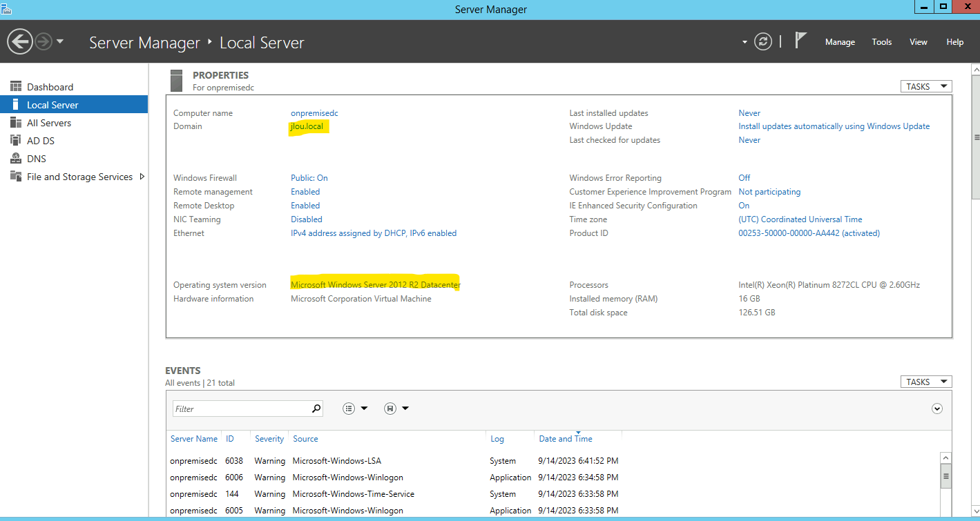Click the filter search magnifier icon

tap(316, 409)
